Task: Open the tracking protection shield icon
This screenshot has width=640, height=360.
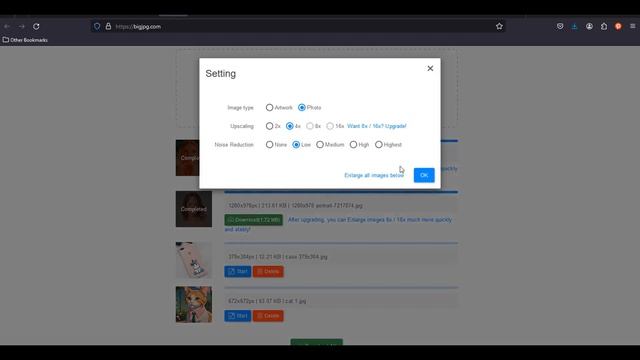Action: [97, 27]
